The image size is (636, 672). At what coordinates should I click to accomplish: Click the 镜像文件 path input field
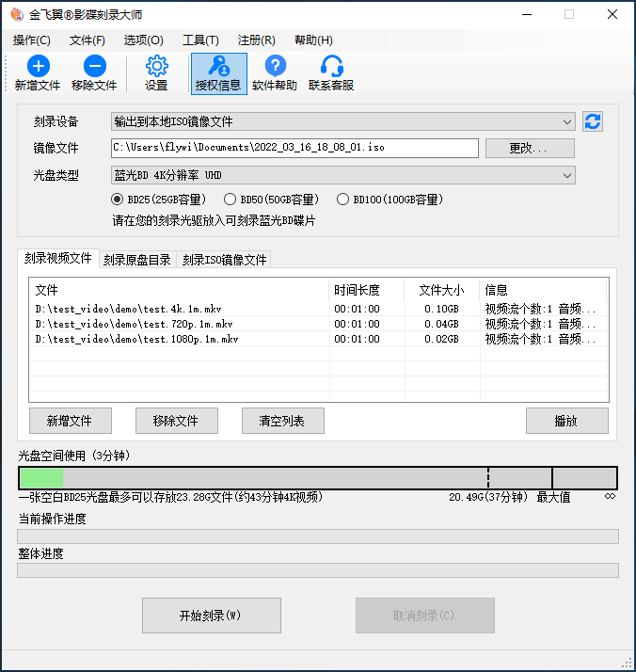coord(295,148)
